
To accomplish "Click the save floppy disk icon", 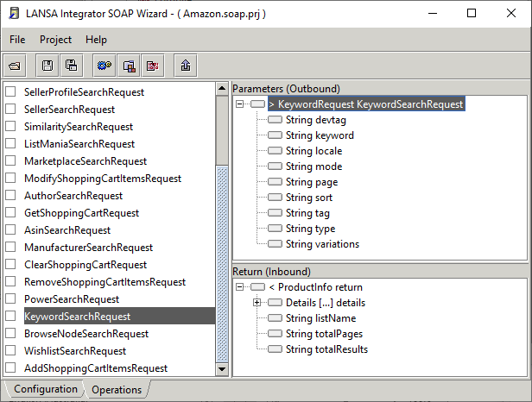I will tap(47, 66).
